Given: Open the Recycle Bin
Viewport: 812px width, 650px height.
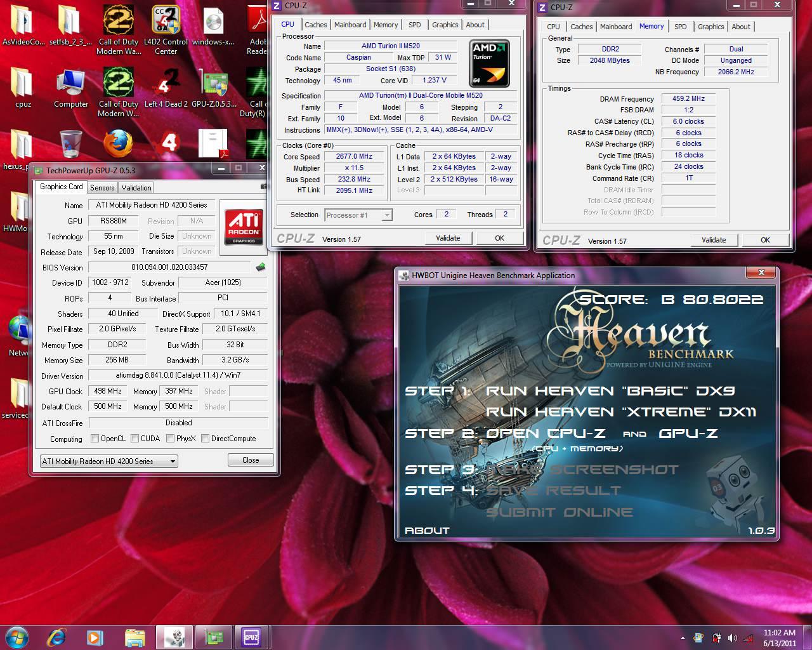Looking at the screenshot, I should pyautogui.click(x=70, y=143).
